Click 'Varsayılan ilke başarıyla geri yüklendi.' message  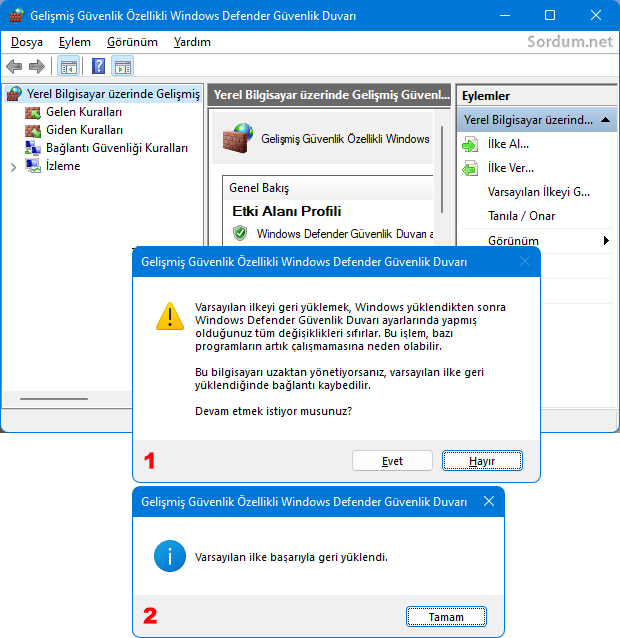click(x=291, y=557)
